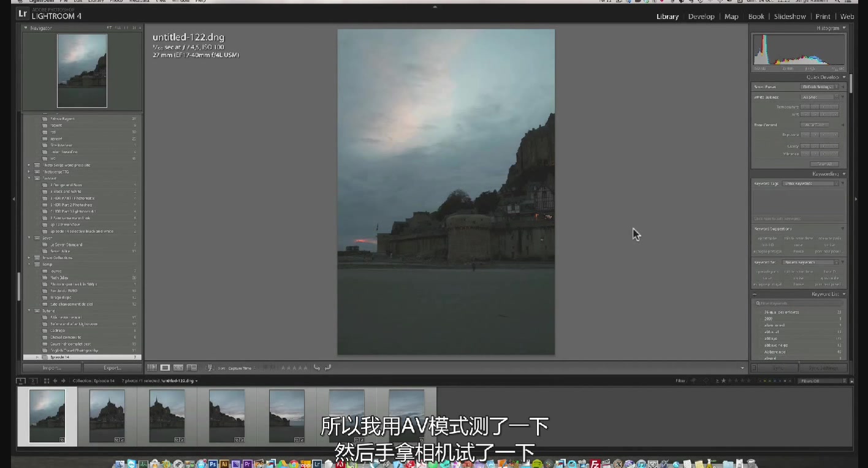The height and width of the screenshot is (468, 868).
Task: Switch to the Book module
Action: (756, 17)
